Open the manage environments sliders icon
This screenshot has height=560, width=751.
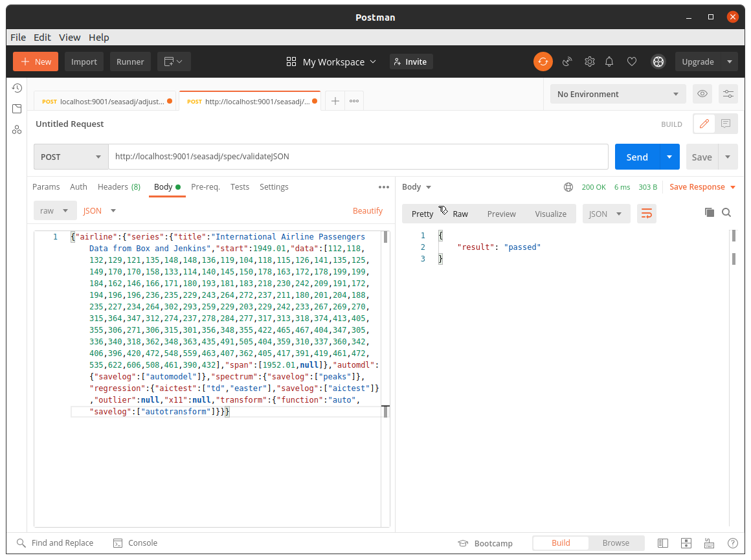point(728,94)
